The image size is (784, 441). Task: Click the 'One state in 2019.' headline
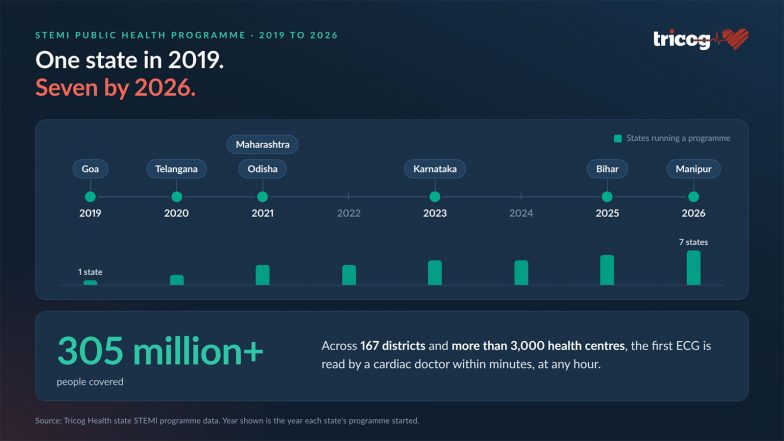point(130,60)
